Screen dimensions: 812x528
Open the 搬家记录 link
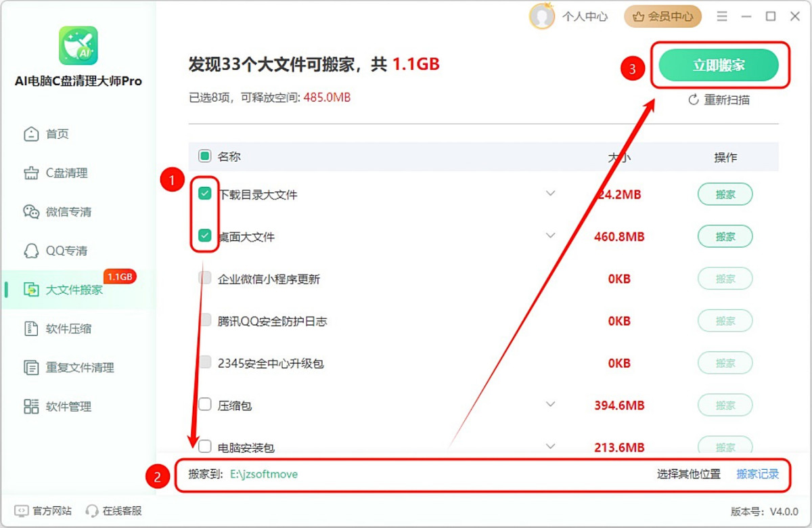(x=758, y=475)
